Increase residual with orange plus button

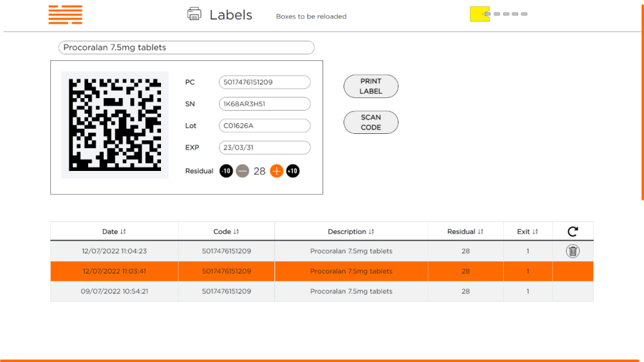(277, 171)
